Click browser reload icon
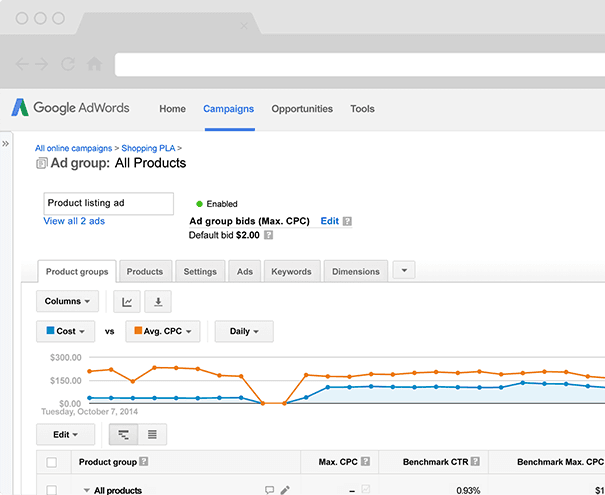The image size is (605, 495). (68, 63)
